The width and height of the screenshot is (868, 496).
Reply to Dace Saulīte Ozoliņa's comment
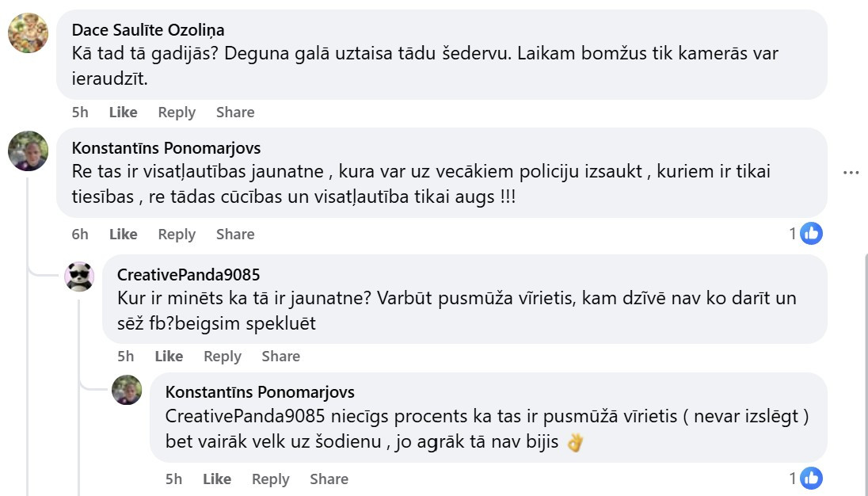click(x=177, y=112)
